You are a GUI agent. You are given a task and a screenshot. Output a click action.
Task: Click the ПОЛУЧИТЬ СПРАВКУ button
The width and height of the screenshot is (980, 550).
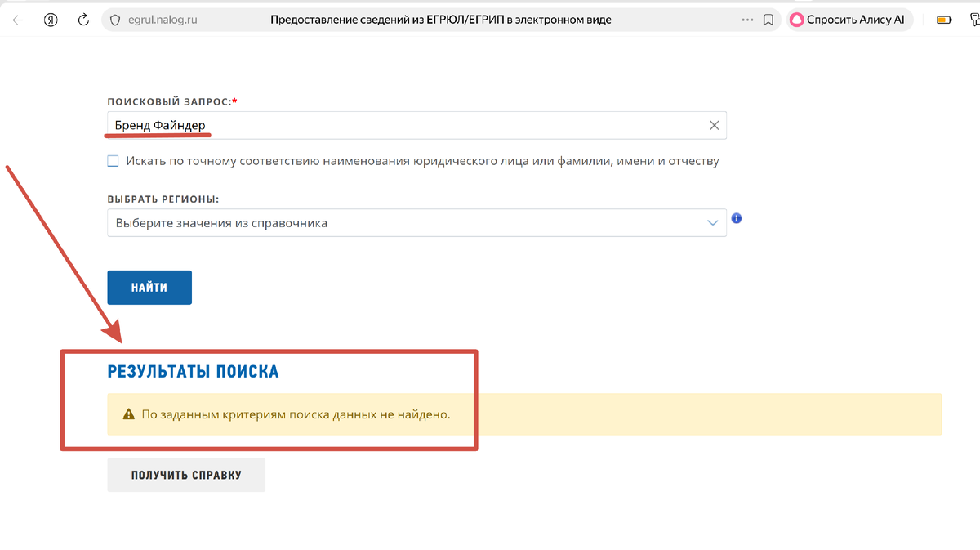186,475
